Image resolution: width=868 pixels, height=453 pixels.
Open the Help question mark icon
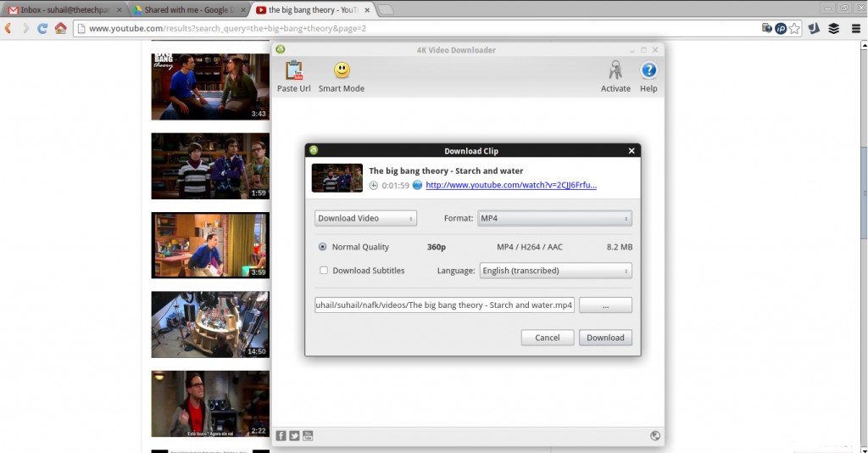click(648, 70)
